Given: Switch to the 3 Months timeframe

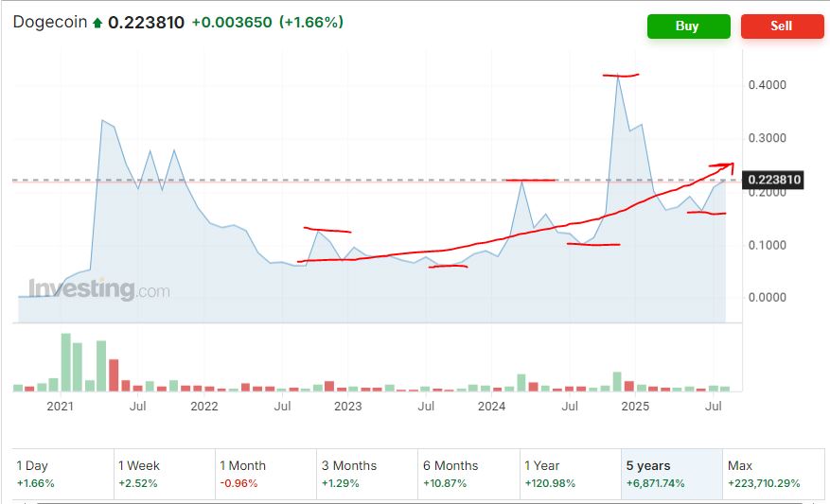Looking at the screenshot, I should [x=367, y=474].
